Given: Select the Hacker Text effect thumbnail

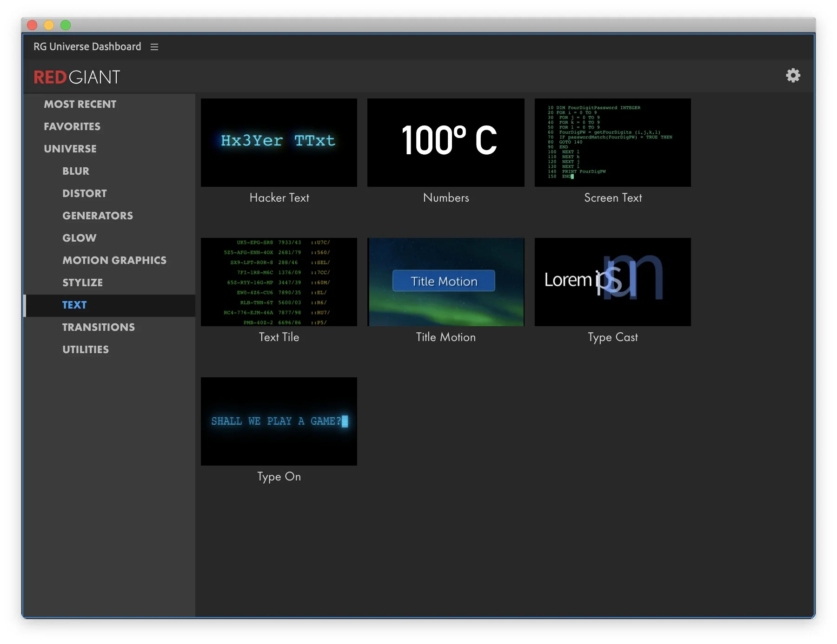Looking at the screenshot, I should point(279,143).
